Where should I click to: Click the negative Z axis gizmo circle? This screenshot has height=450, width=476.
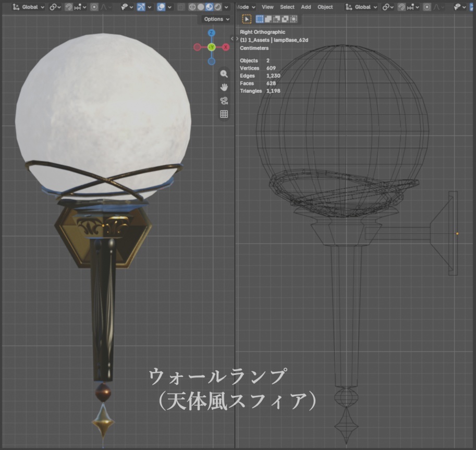coord(212,62)
